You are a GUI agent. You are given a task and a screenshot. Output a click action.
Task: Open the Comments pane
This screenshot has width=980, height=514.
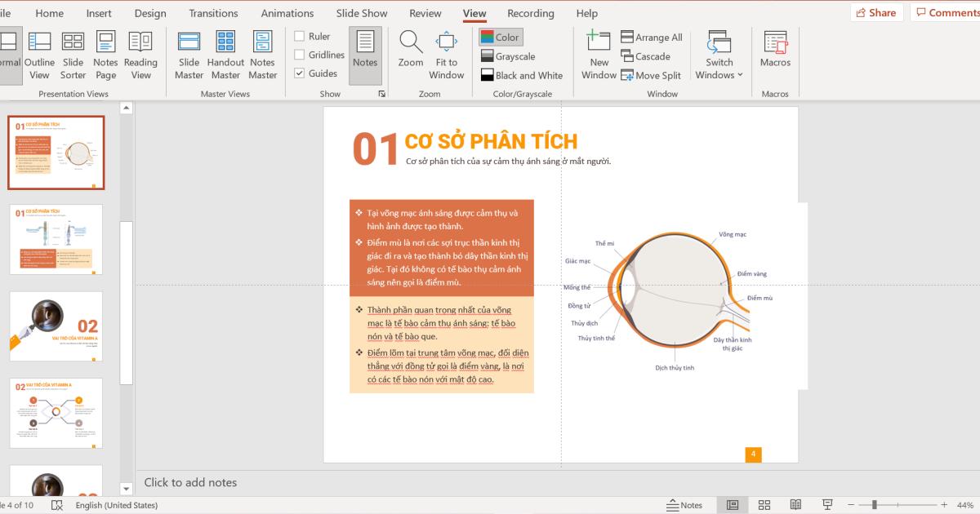(946, 12)
